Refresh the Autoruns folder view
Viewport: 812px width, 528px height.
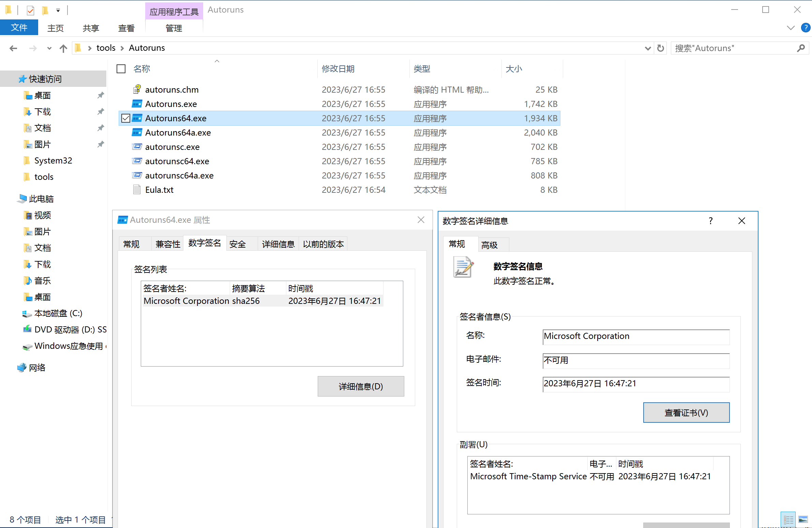coord(661,48)
